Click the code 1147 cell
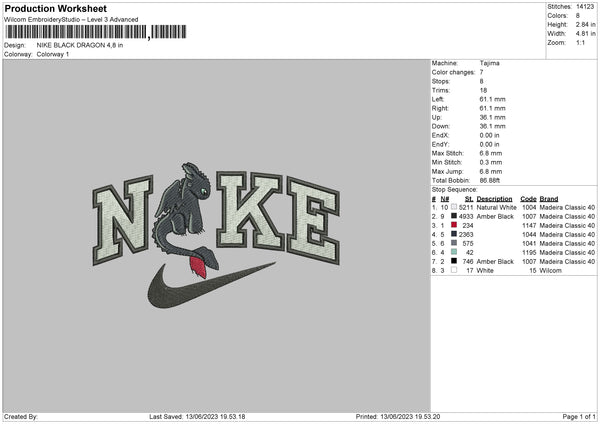The width and height of the screenshot is (600, 424). 529,226
